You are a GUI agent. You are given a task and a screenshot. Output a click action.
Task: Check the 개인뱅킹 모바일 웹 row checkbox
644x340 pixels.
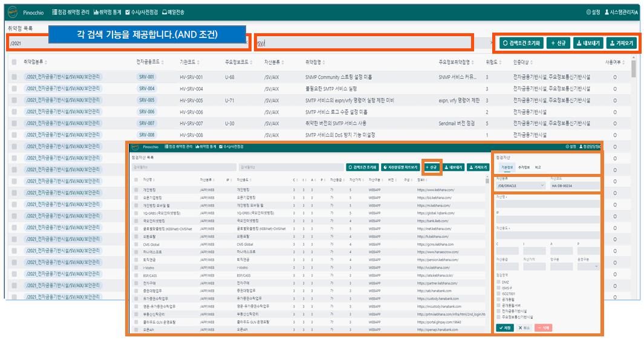136,205
